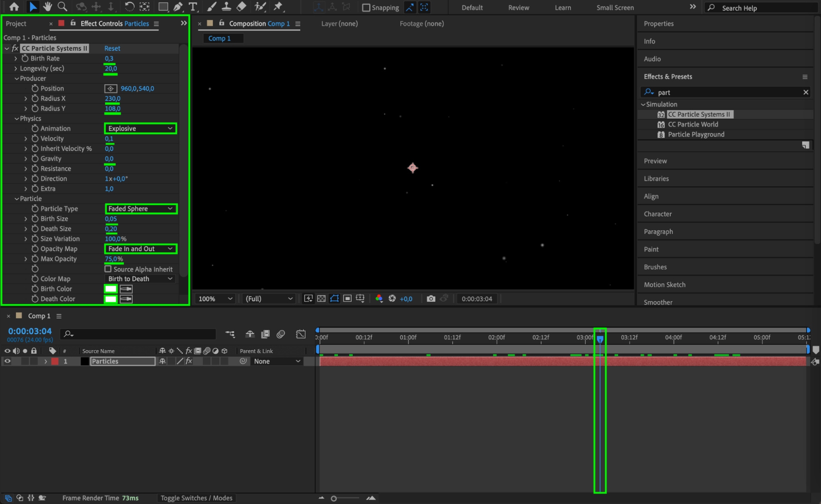This screenshot has height=504, width=821.
Task: Select the Type tool
Action: pyautogui.click(x=193, y=7)
